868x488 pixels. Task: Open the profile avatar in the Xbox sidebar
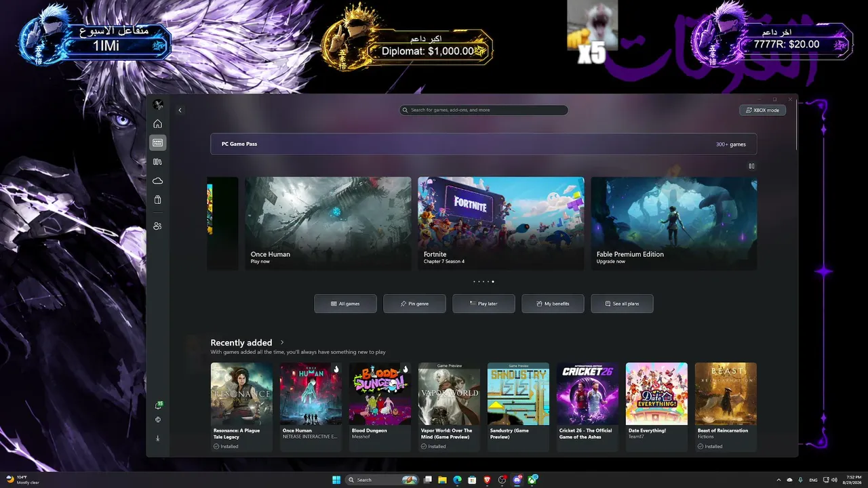coord(158,104)
